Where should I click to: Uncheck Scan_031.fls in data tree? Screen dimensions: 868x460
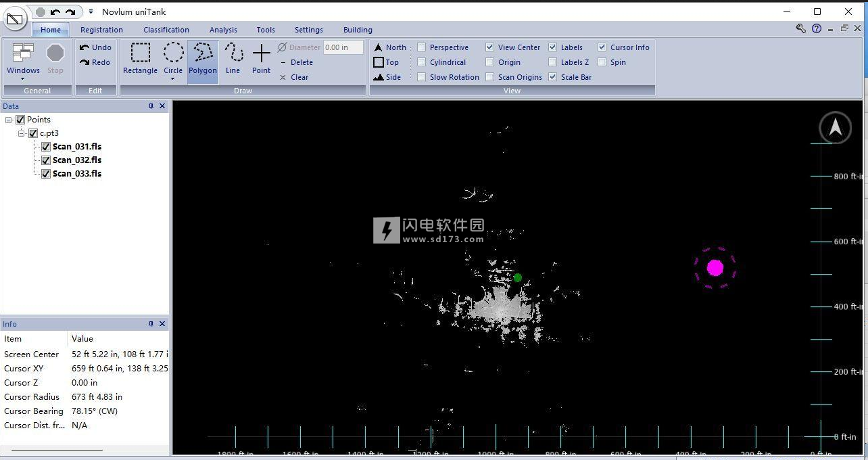click(x=46, y=147)
